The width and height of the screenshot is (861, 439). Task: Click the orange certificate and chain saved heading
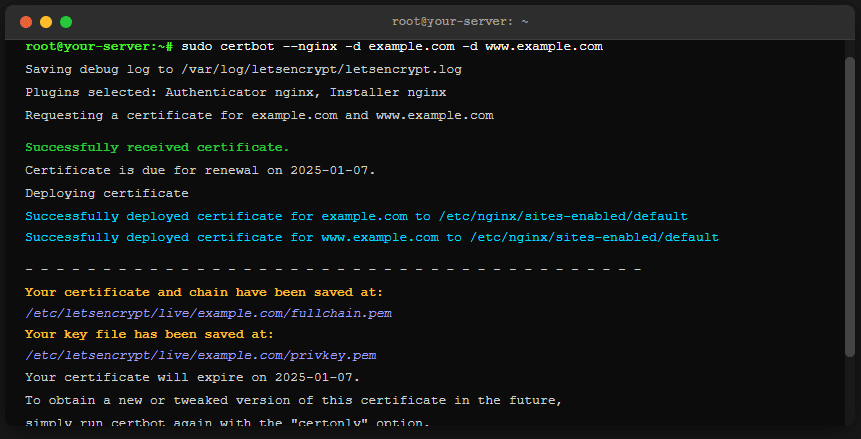pyautogui.click(x=204, y=293)
